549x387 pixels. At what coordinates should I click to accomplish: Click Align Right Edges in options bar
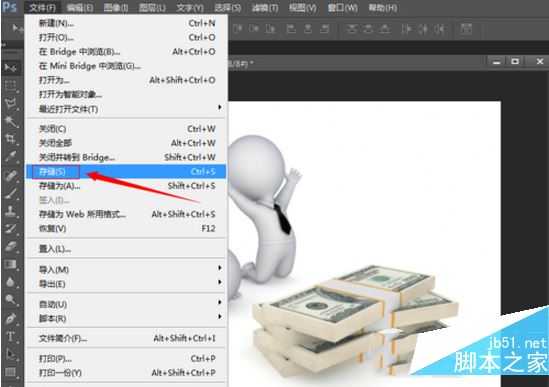325,29
